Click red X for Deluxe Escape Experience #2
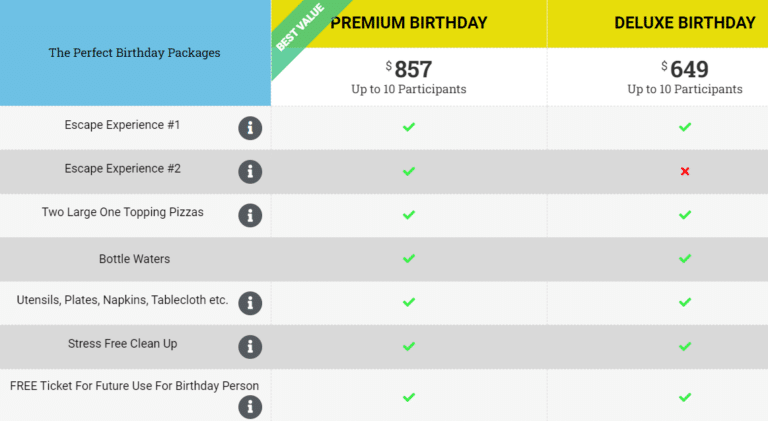Viewport: 768px width, 421px height. (x=685, y=171)
